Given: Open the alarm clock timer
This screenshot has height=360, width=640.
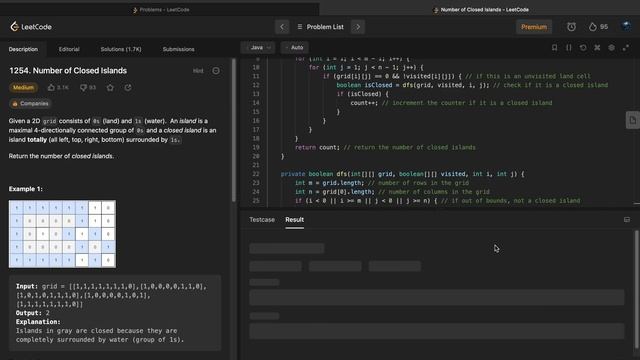Looking at the screenshot, I should pyautogui.click(x=571, y=27).
